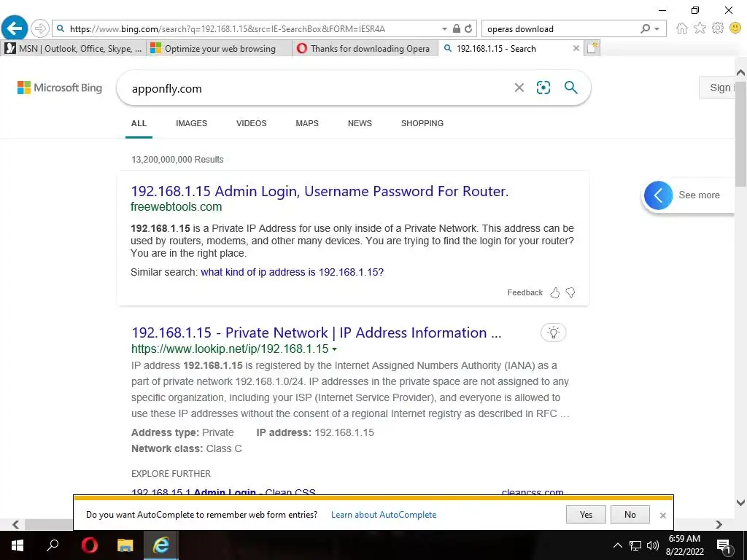Open Windows taskbar search
Screen dimensions: 747x560
[53, 545]
